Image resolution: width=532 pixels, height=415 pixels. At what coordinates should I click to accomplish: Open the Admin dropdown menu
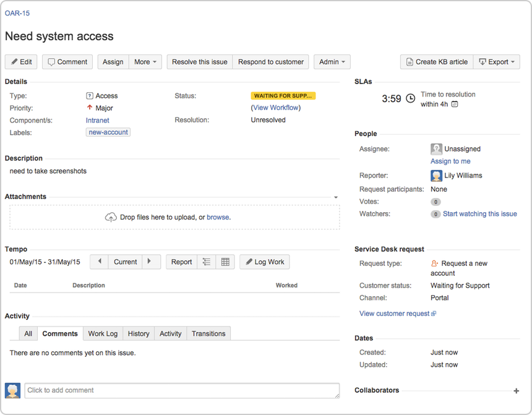[x=332, y=62]
